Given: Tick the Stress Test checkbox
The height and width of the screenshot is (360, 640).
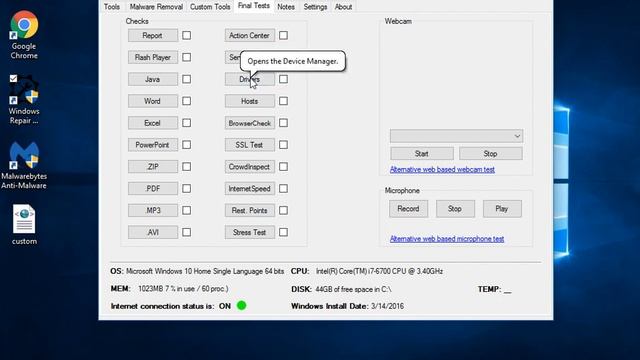Looking at the screenshot, I should 283,232.
